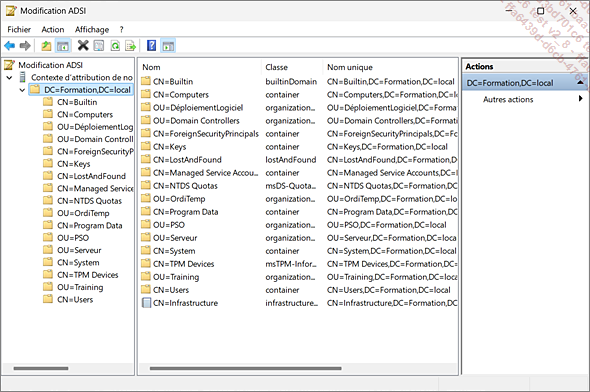Open the Help toolbar icon
The image size is (590, 392).
[151, 46]
